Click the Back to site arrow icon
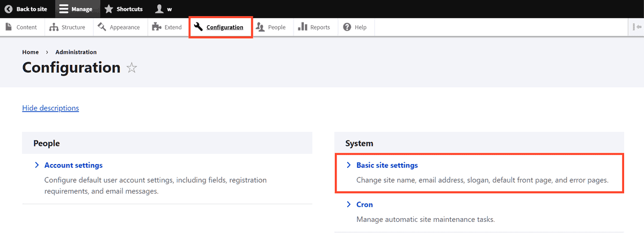Screen dimensions: 644x238 (9, 9)
